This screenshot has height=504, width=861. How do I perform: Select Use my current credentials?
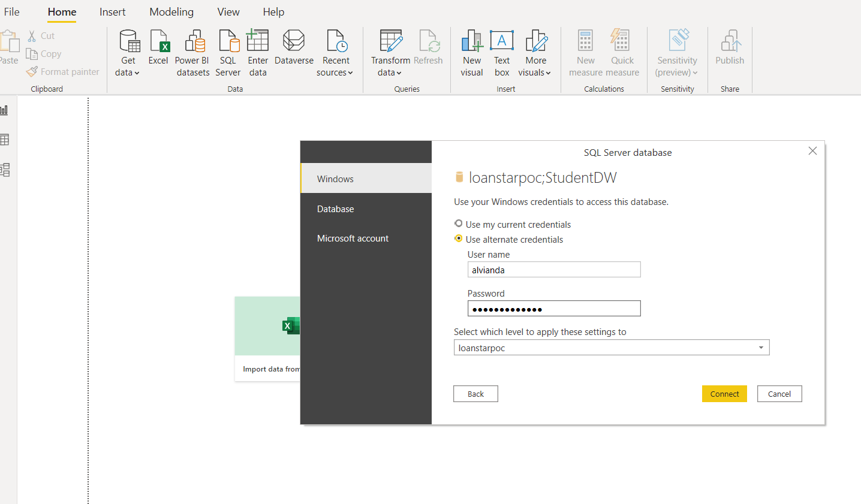459,224
